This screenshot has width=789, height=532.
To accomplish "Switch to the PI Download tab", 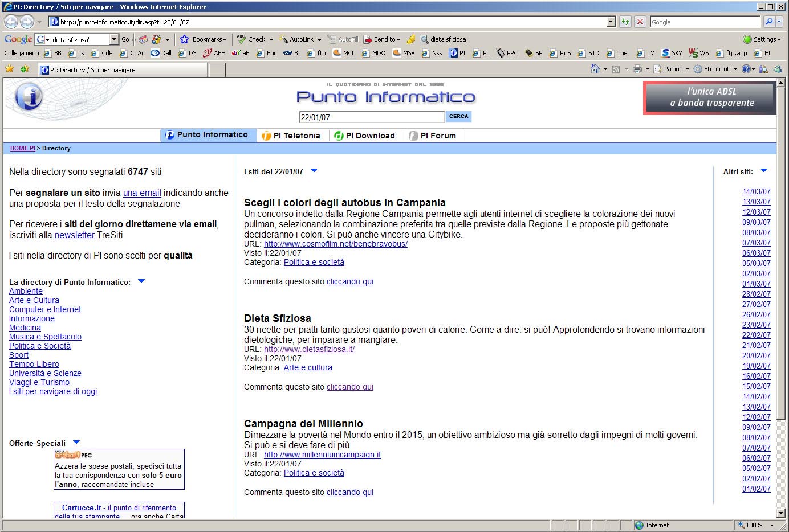I will click(x=365, y=136).
